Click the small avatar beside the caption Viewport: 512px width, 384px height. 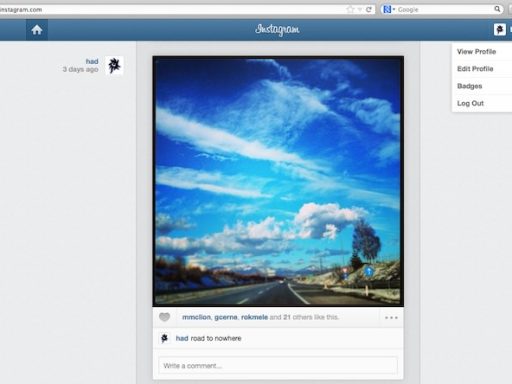point(164,338)
